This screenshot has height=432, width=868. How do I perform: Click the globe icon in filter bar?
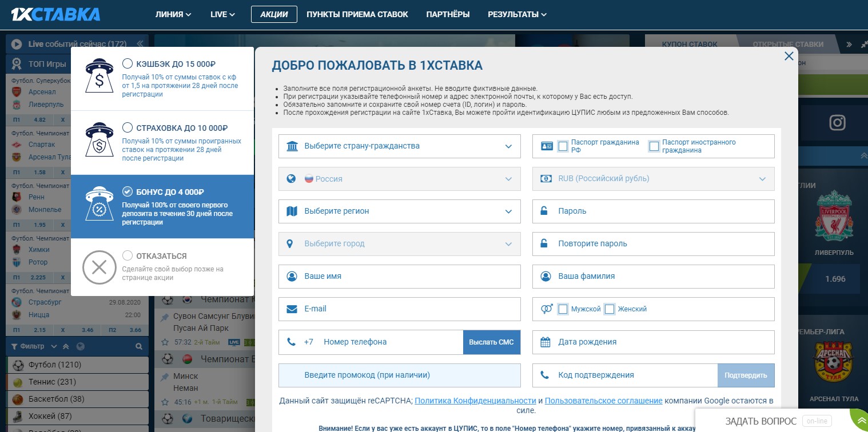tap(81, 346)
